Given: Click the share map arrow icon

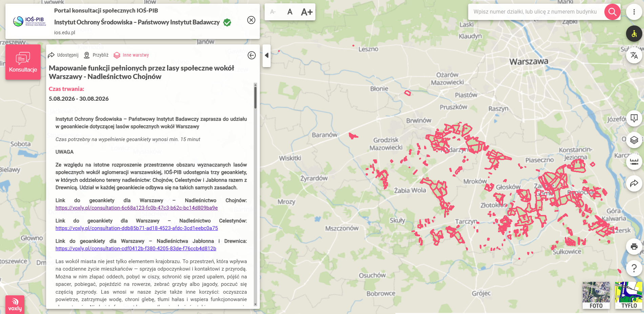Looking at the screenshot, I should (x=634, y=183).
